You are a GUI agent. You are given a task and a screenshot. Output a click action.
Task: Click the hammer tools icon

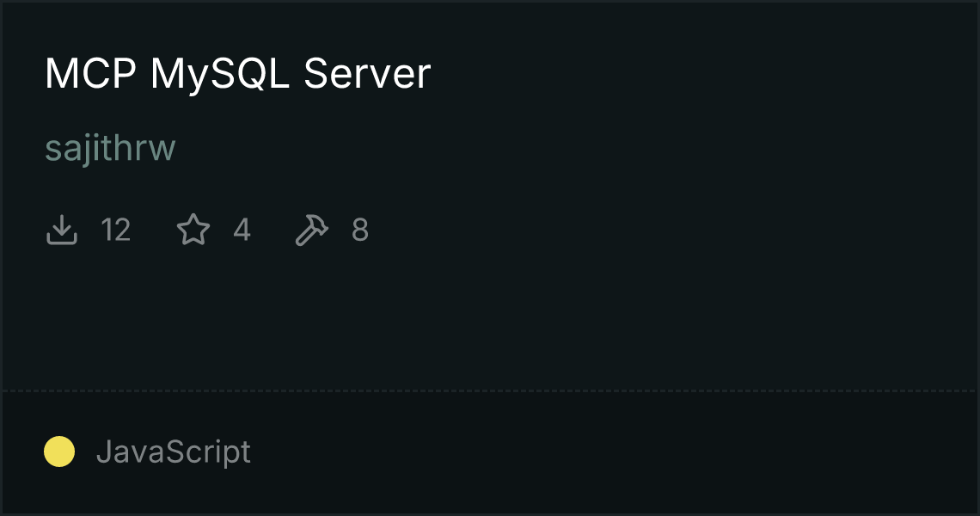[x=311, y=230]
